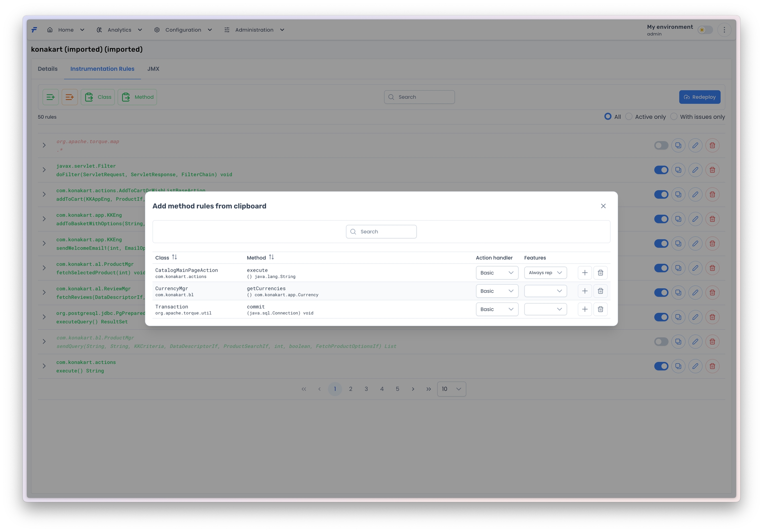Click the Redeploy button
Image resolution: width=763 pixels, height=532 pixels.
coord(699,97)
